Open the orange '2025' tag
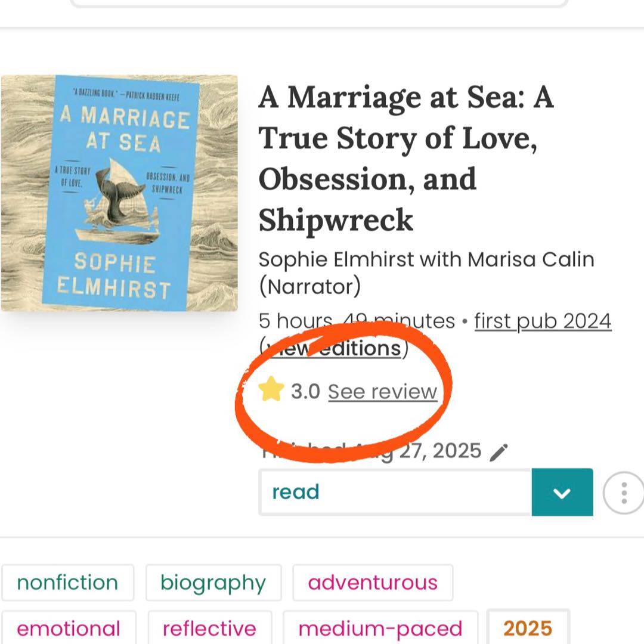 point(528,628)
